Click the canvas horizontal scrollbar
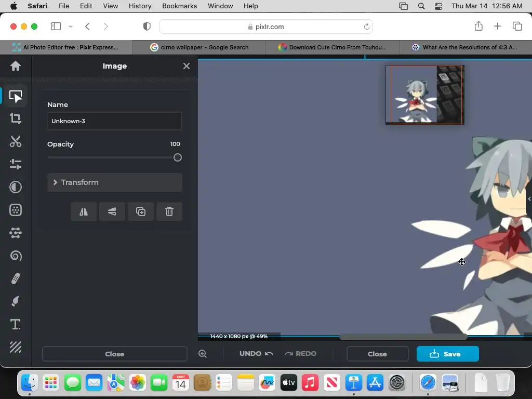 pos(403,337)
